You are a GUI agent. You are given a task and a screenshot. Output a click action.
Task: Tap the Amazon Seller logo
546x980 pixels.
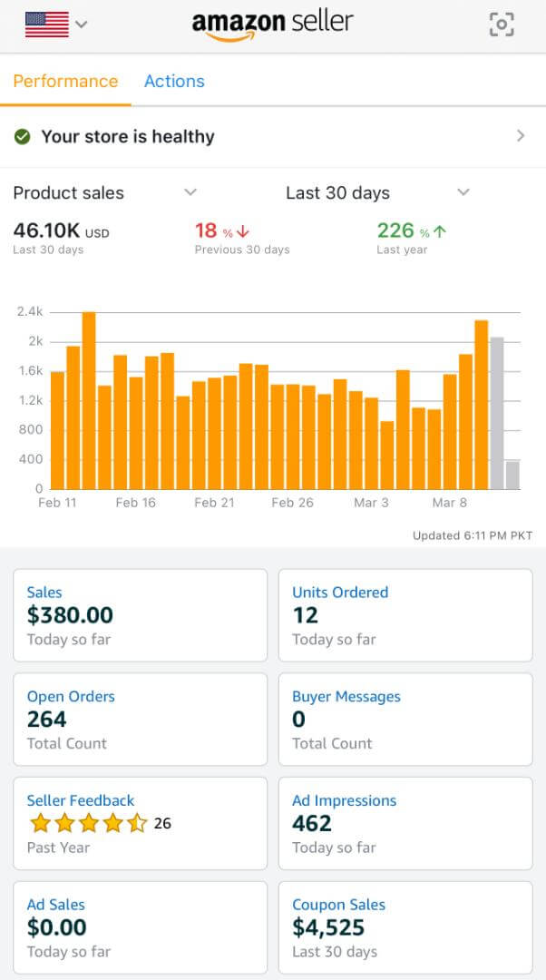coord(272,24)
